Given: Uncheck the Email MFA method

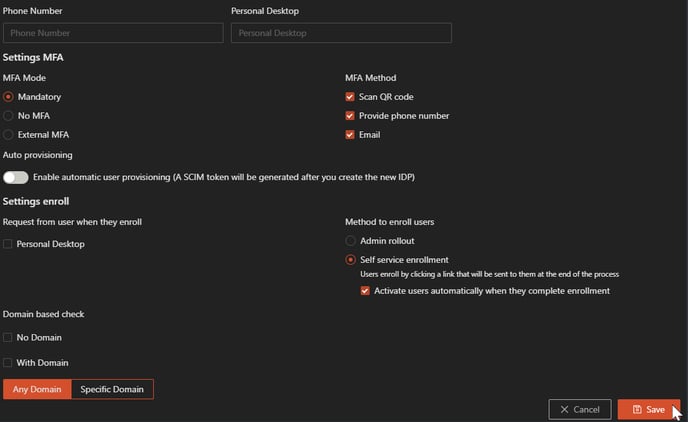Looking at the screenshot, I should pos(350,134).
